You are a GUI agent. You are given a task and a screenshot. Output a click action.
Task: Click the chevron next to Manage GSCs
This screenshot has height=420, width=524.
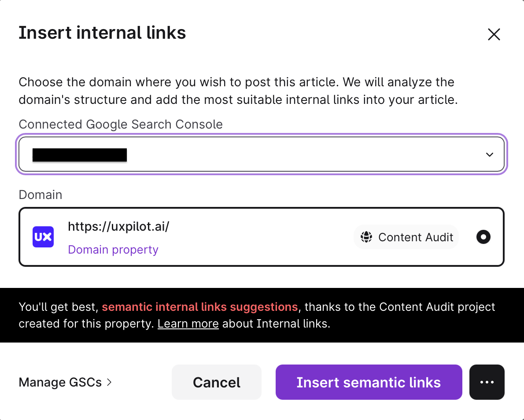click(x=109, y=382)
